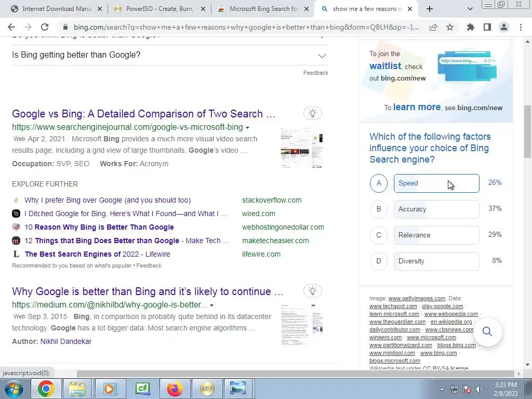
Task: Open Chrome from the taskbar
Action: pos(46,389)
